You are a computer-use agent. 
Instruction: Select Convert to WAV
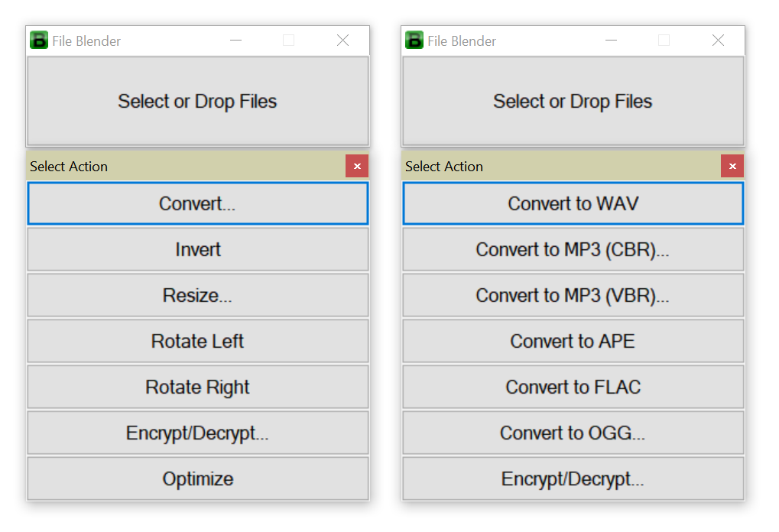coord(573,203)
